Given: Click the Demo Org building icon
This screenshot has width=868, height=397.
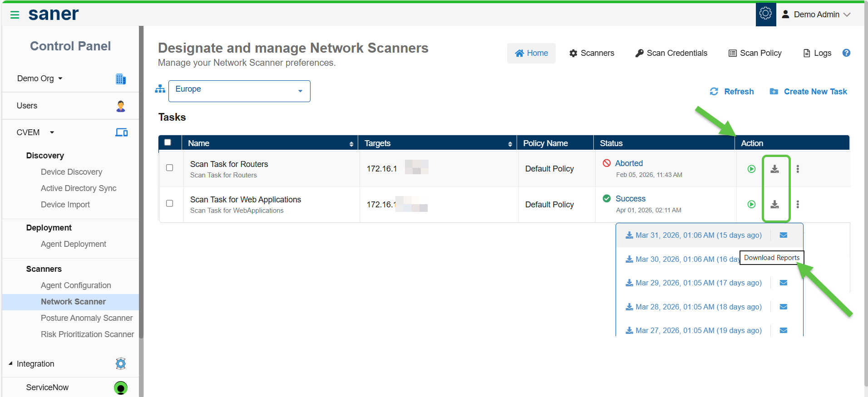Looking at the screenshot, I should (x=120, y=78).
